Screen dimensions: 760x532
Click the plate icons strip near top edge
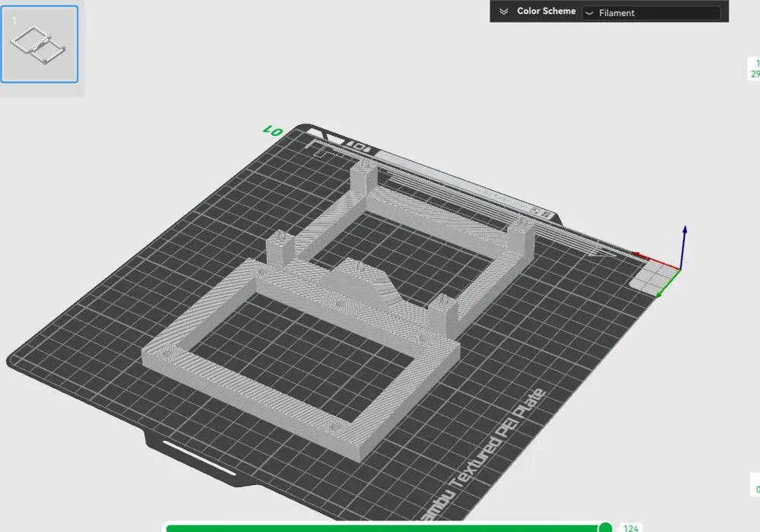[358, 147]
